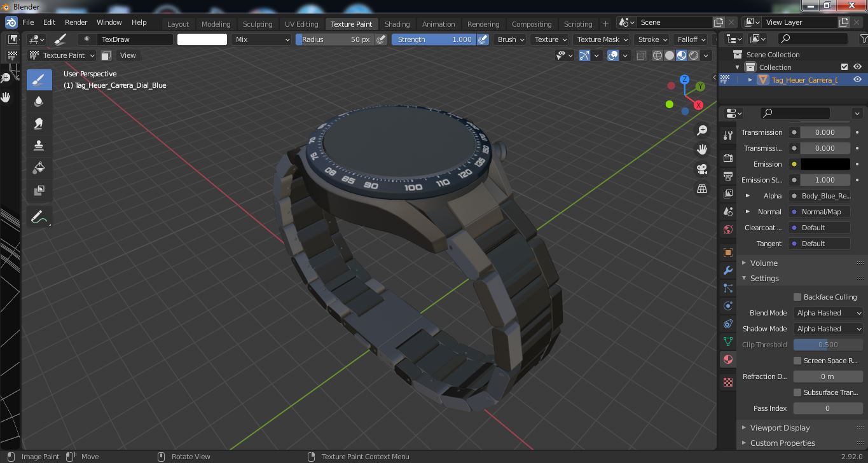This screenshot has width=868, height=463.
Task: Switch to wireframe viewport shading
Action: pos(658,55)
